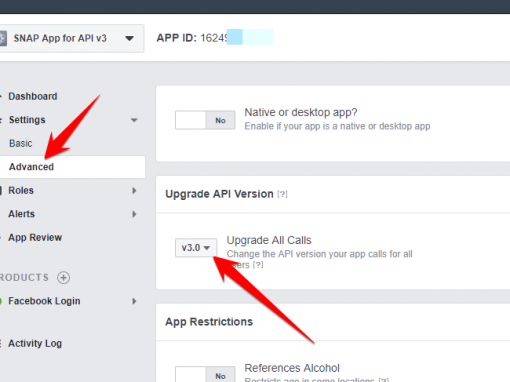Add a product with the plus icon
Screen dimensions: 510x382
63,277
